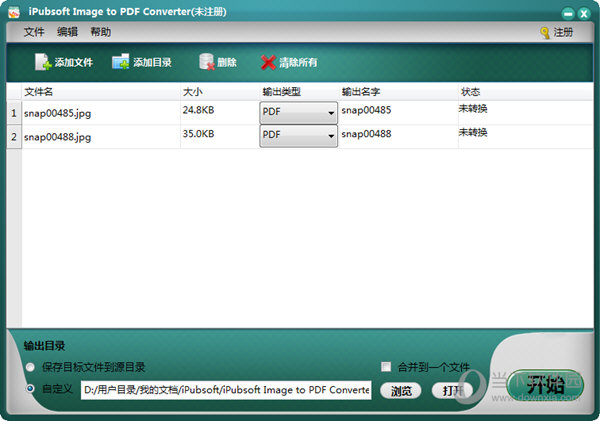Open the 文件 (File) menu
Viewport: 600px width, 421px height.
pyautogui.click(x=34, y=32)
